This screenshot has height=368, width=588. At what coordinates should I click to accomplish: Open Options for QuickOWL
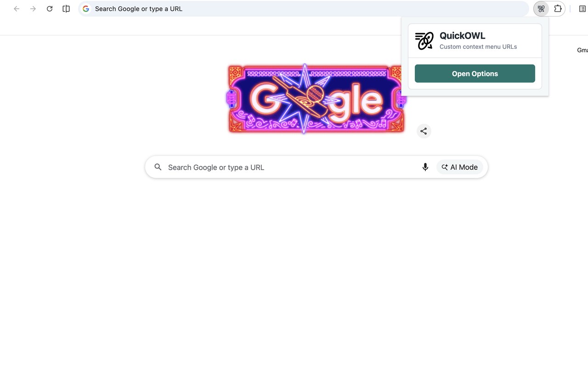[x=475, y=74]
